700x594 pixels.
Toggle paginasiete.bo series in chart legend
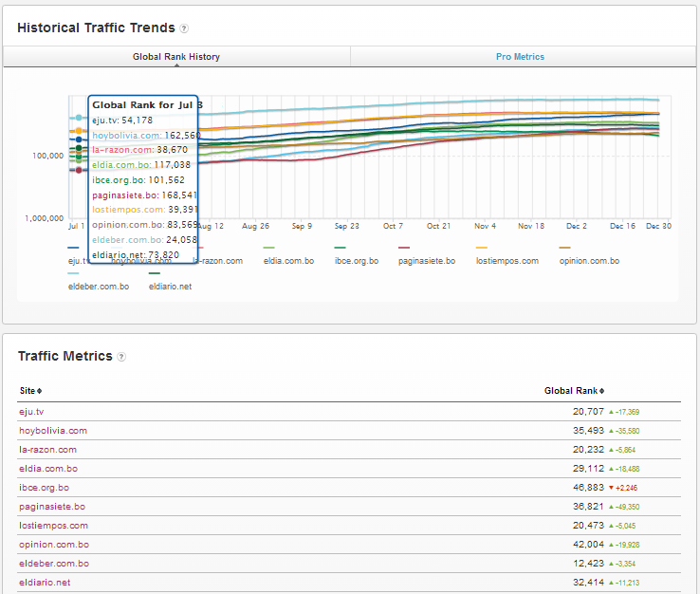click(x=426, y=260)
